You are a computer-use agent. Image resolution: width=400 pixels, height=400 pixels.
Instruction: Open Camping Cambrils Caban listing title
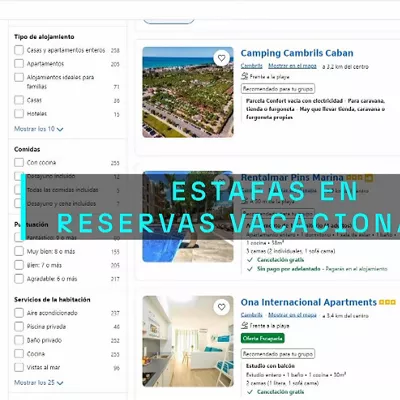coord(297,53)
